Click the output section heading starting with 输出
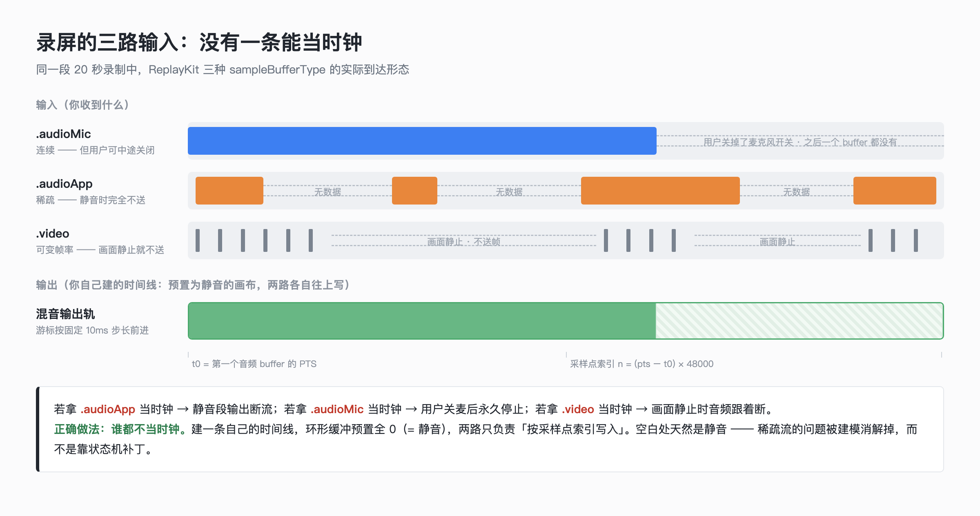 point(193,285)
